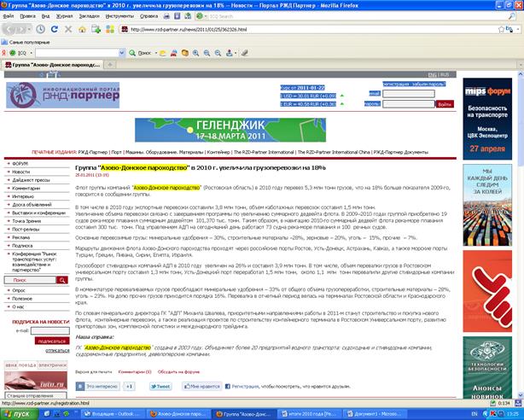Open the Журнал menu
The width and height of the screenshot is (524, 420).
click(64, 16)
